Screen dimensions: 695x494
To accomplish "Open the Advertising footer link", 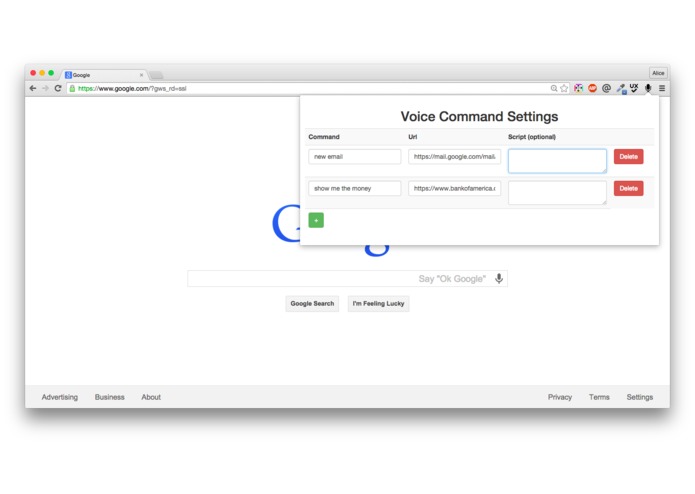I will [60, 397].
